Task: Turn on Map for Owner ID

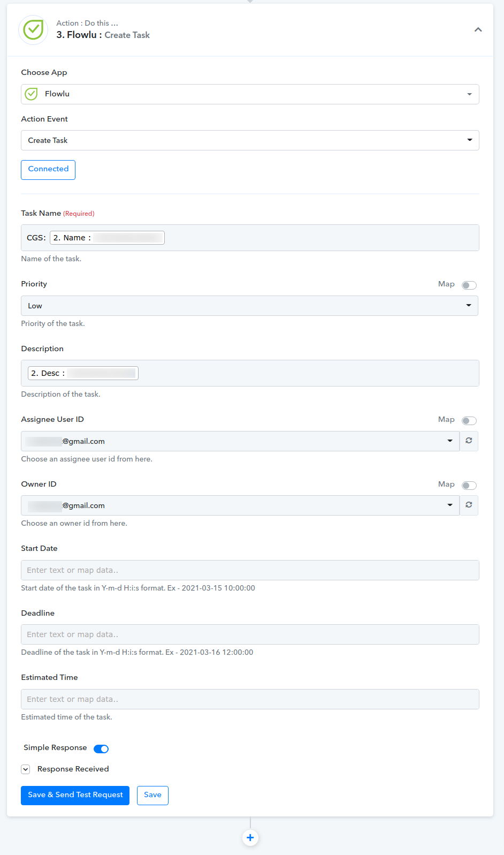Action: pyautogui.click(x=469, y=485)
